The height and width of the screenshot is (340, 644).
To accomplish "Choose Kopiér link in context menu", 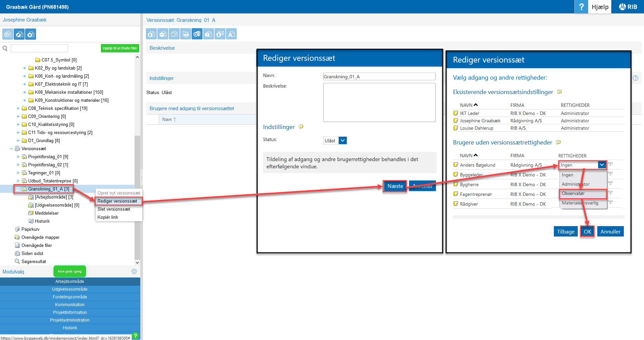I will [x=108, y=217].
